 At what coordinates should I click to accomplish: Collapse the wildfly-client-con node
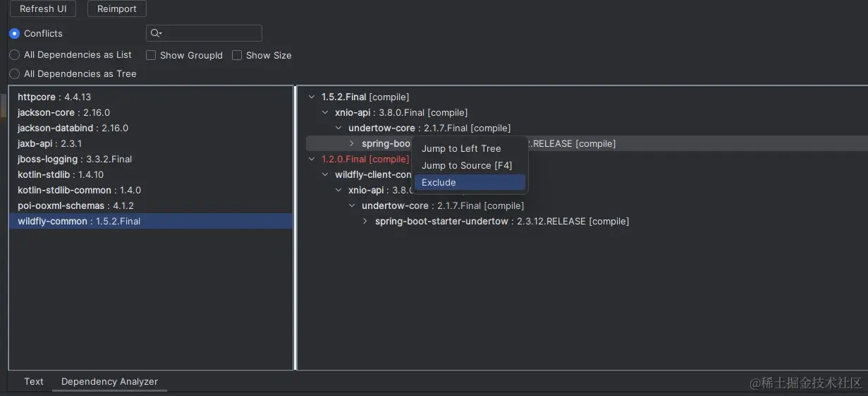325,174
